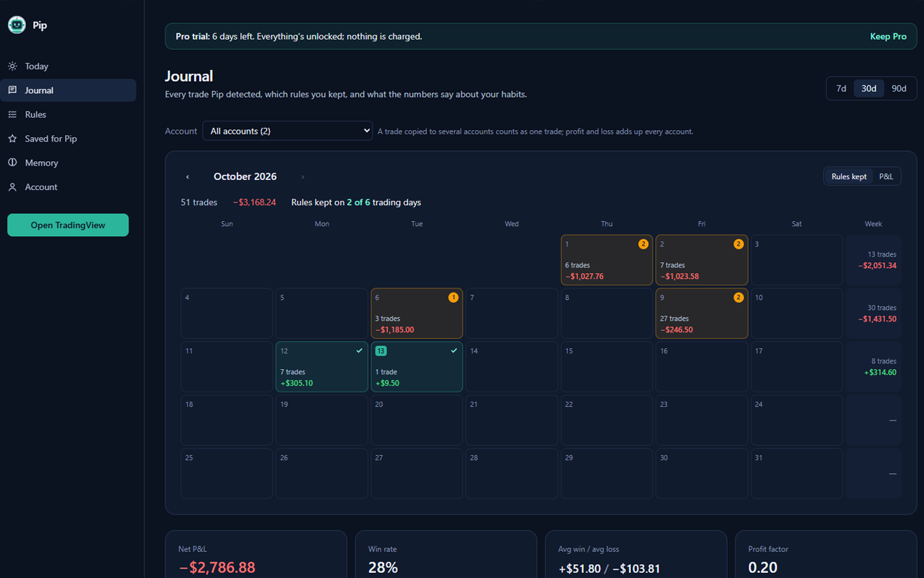Go to previous month arrow
The image size is (924, 578).
pos(188,177)
